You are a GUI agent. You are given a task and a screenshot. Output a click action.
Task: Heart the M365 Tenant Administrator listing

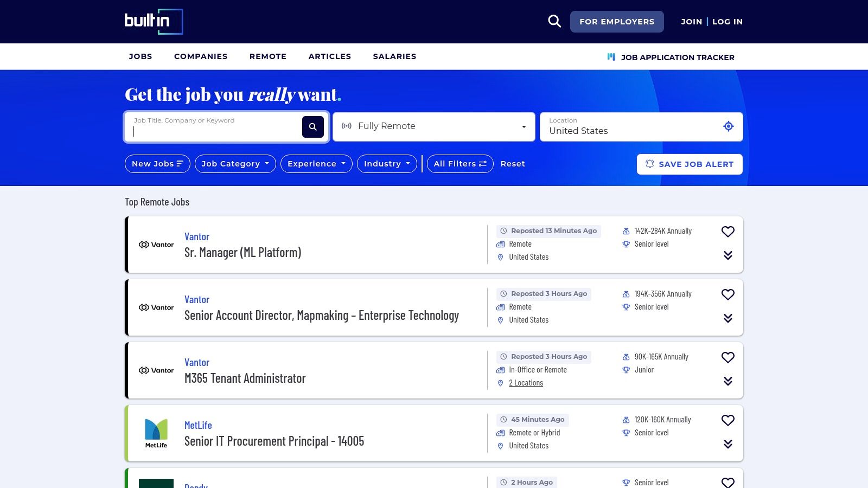tap(727, 357)
